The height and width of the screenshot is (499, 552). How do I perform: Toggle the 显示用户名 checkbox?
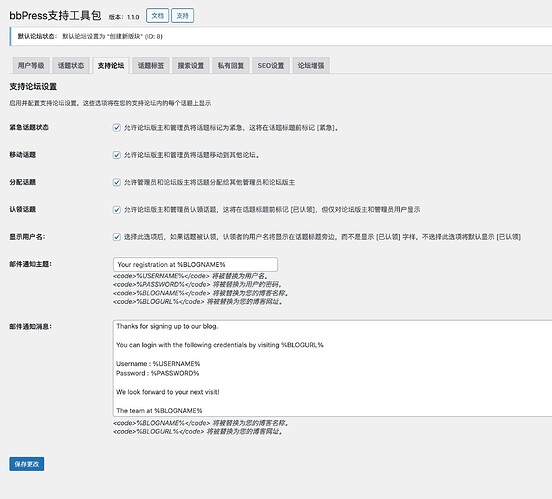click(117, 237)
